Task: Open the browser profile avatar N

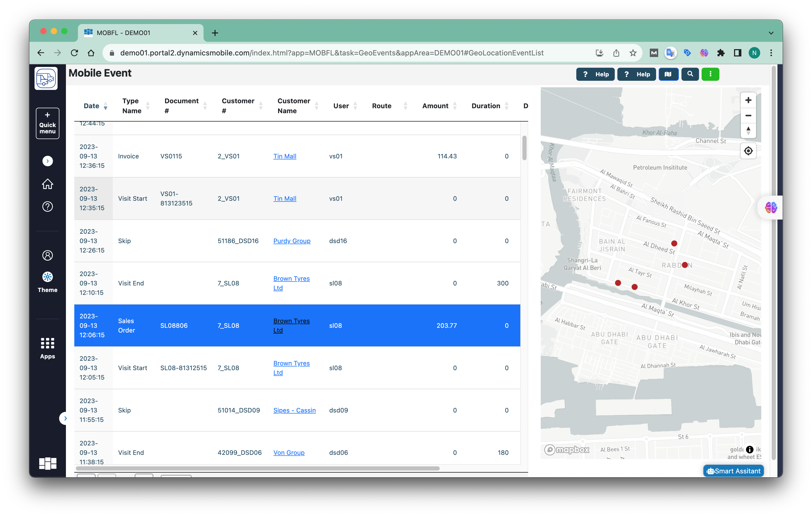Action: 754,53
